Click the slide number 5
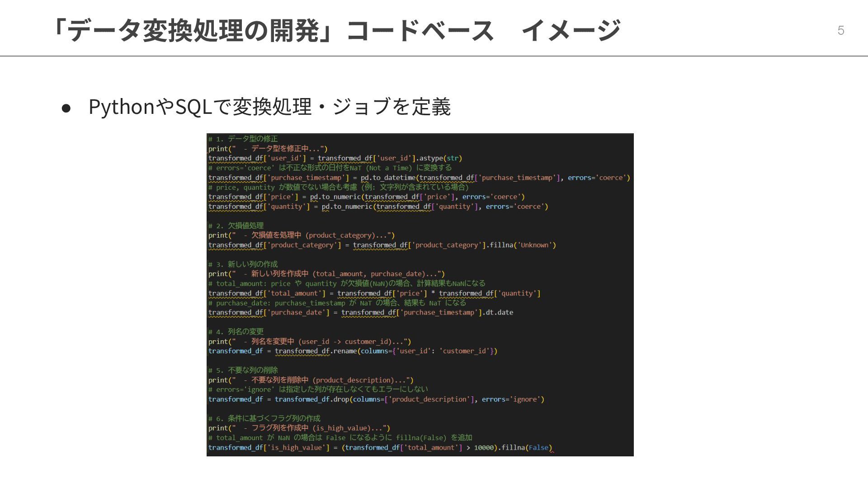The image size is (868, 488). tap(840, 30)
